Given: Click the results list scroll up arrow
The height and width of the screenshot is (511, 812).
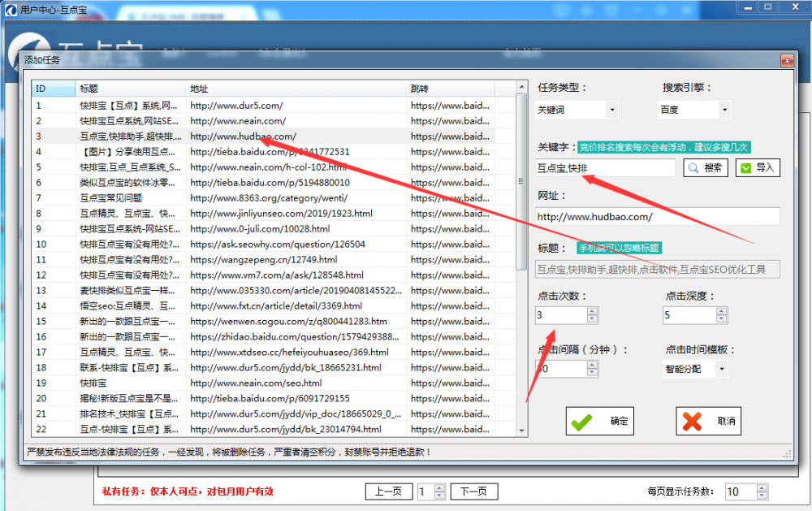Looking at the screenshot, I should [x=521, y=87].
